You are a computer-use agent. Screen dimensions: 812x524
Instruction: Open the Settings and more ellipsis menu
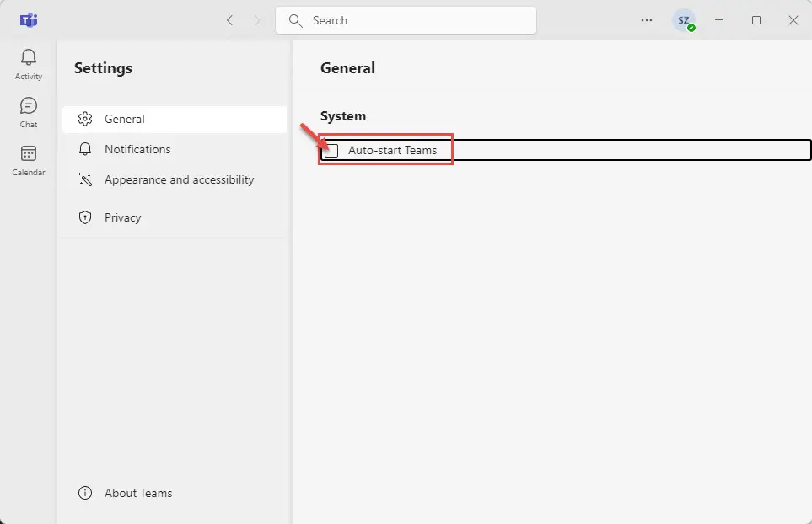tap(646, 20)
